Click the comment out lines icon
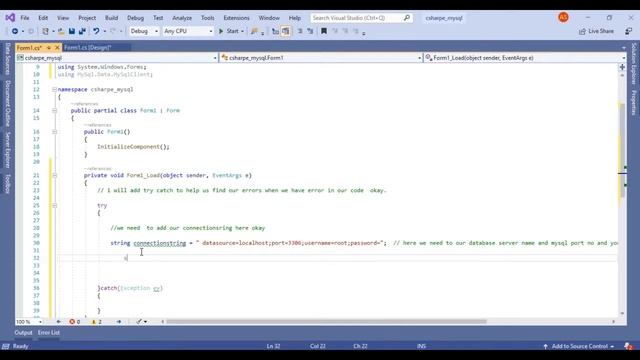640x360 pixels. 300,31
